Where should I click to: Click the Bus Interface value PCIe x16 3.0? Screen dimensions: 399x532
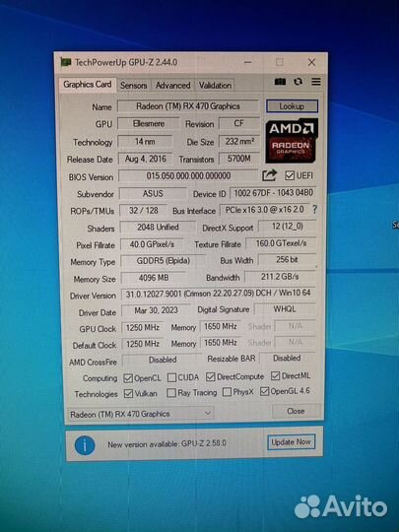264,210
